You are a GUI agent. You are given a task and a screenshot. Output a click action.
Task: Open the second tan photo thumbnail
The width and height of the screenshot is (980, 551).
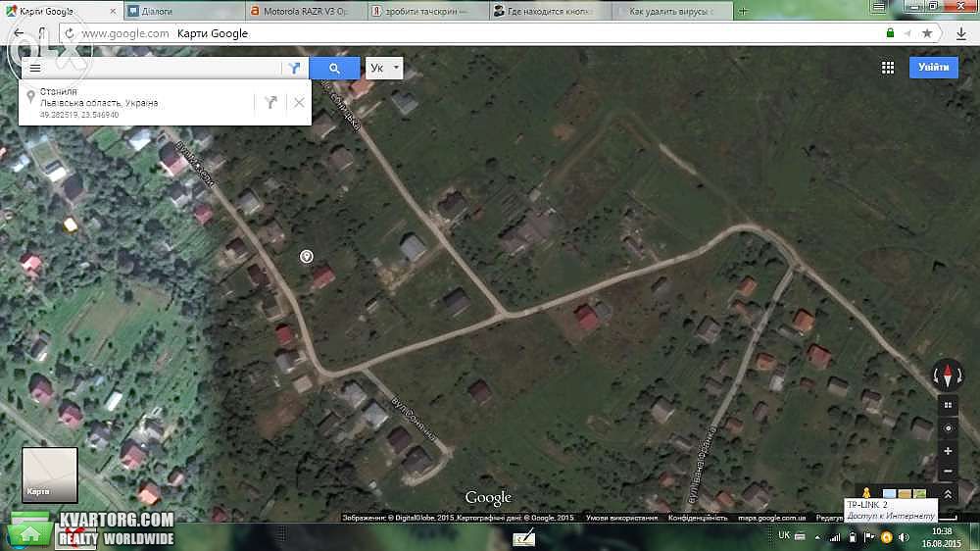(905, 493)
